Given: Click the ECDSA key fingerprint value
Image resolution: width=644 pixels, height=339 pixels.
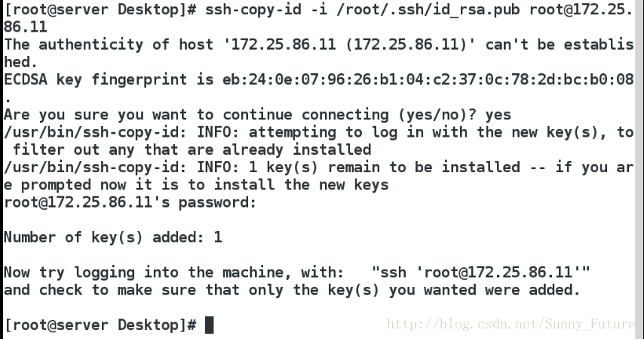Looking at the screenshot, I should (x=428, y=79).
